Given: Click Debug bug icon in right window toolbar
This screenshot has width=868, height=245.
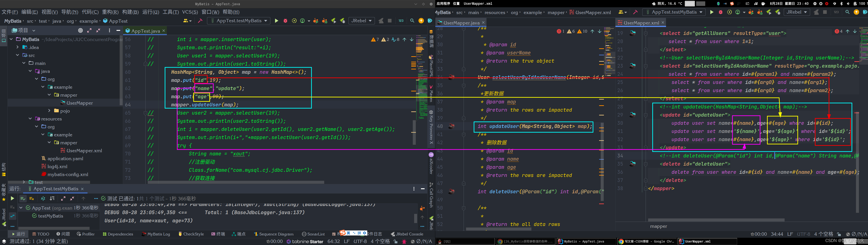Looking at the screenshot, I should pyautogui.click(x=721, y=12).
